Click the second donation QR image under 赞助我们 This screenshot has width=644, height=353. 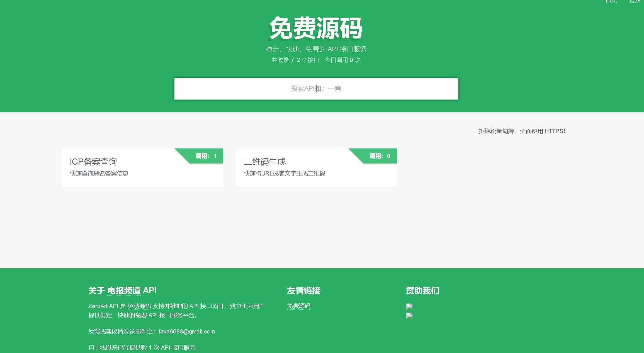click(x=409, y=316)
